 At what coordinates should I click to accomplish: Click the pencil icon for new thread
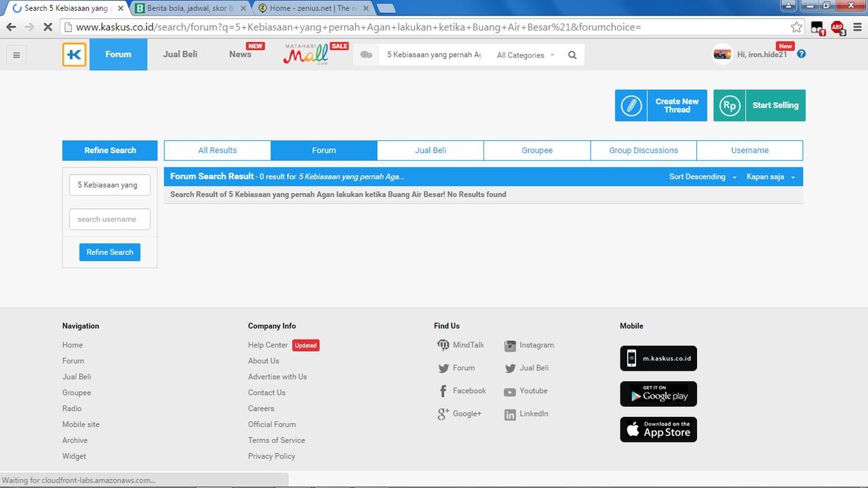point(631,106)
